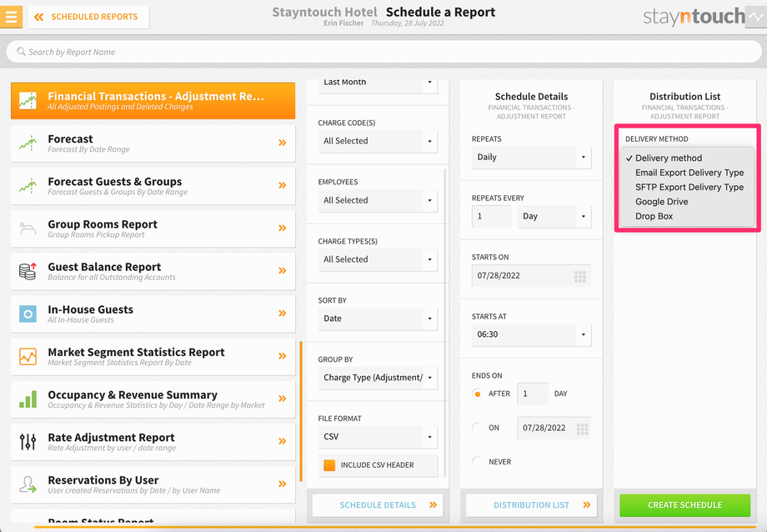Click the Forecast Guests & Groups icon

[x=28, y=185]
